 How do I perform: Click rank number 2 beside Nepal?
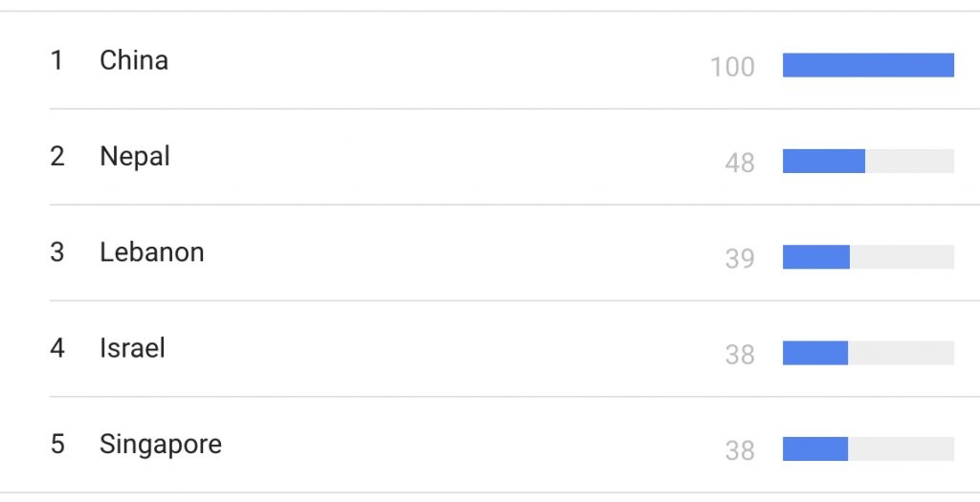point(56,157)
